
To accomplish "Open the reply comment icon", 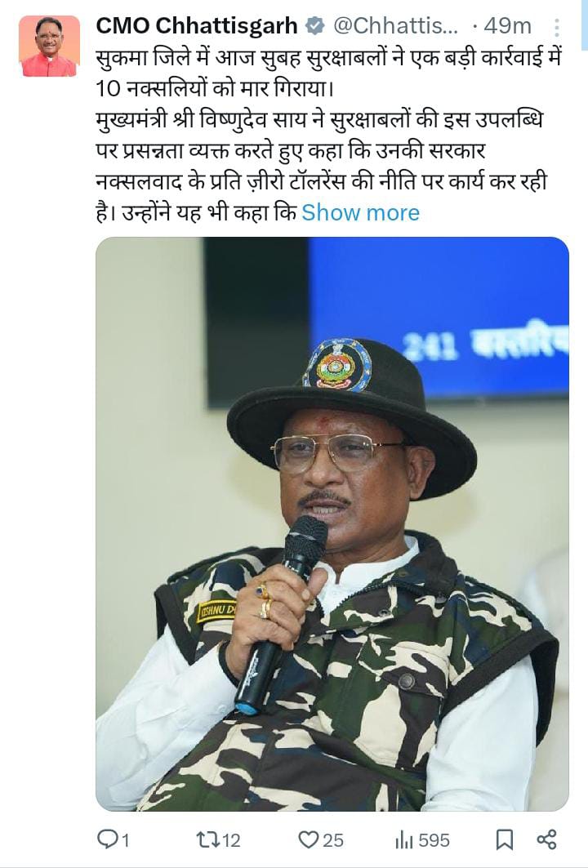I will pyautogui.click(x=105, y=839).
